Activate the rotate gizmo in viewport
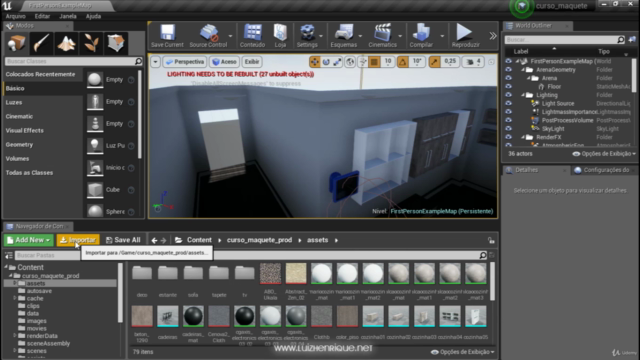 [x=326, y=62]
